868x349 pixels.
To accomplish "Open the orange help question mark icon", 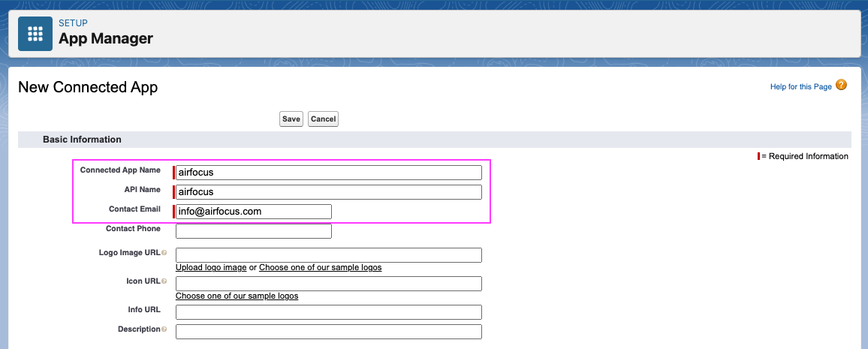I will coord(841,85).
